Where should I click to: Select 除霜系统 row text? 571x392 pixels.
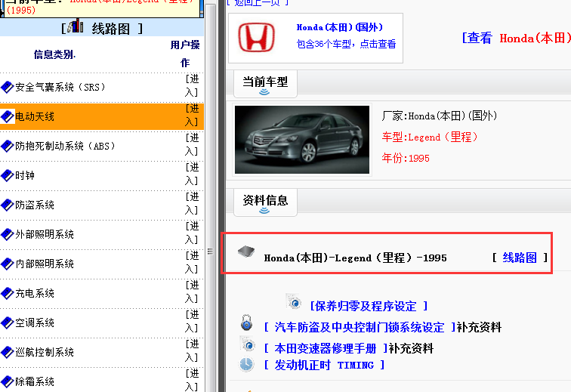(35, 381)
